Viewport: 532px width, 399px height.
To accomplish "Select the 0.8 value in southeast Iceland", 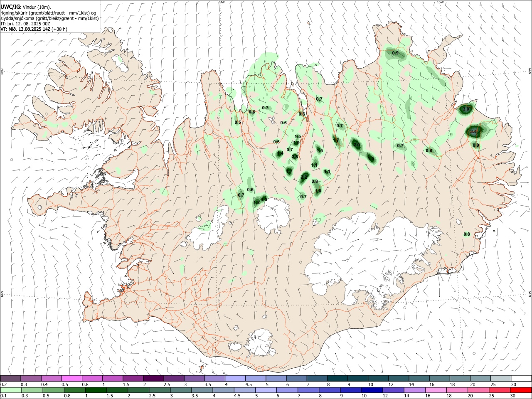I will click(x=467, y=234).
